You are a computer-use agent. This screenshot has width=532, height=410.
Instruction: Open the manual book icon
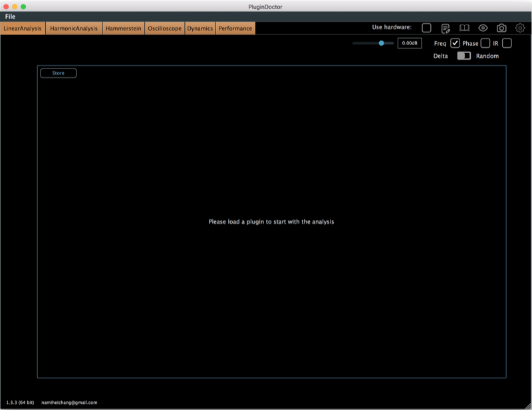point(464,28)
